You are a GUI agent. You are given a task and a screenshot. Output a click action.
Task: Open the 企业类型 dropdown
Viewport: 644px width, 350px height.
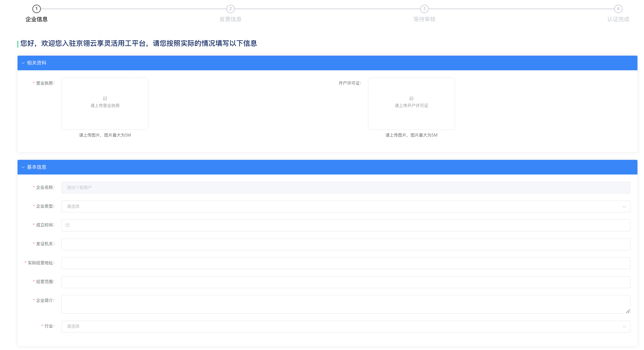[346, 206]
